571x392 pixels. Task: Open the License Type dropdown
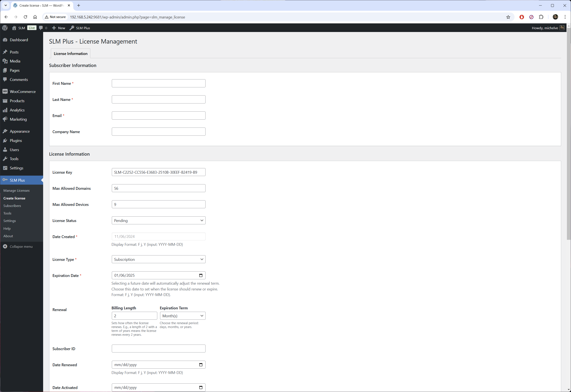(x=159, y=259)
